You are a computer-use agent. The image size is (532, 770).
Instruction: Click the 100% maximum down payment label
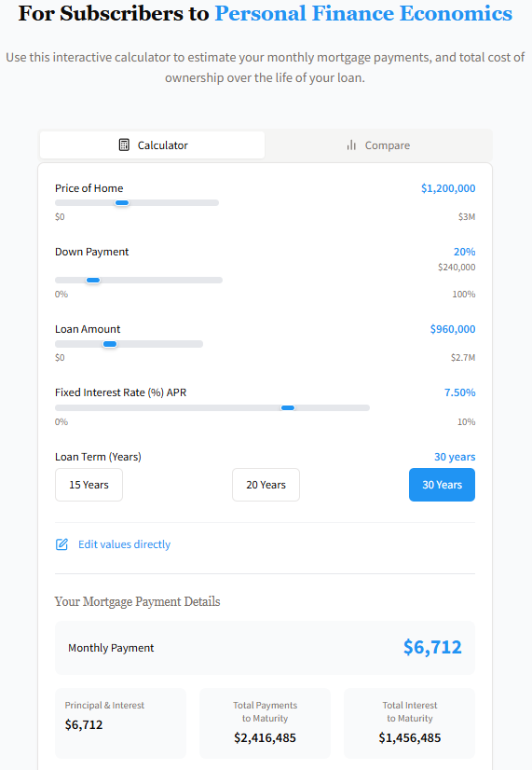[x=464, y=295]
